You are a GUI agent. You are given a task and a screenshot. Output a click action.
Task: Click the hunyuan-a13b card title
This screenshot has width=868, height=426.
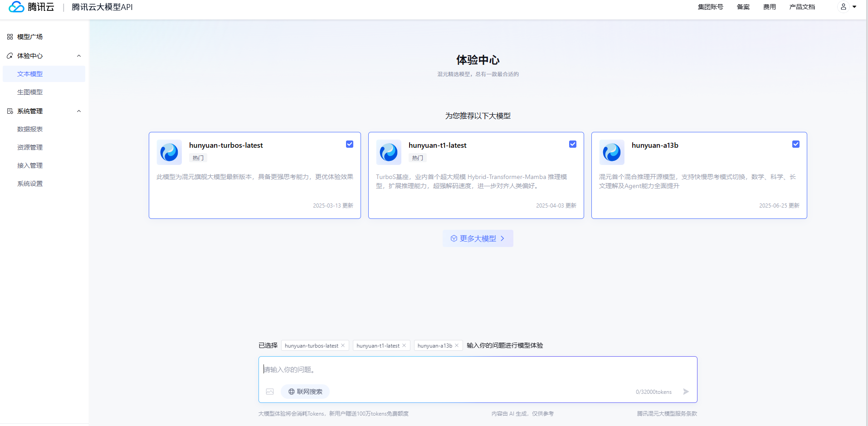(655, 145)
